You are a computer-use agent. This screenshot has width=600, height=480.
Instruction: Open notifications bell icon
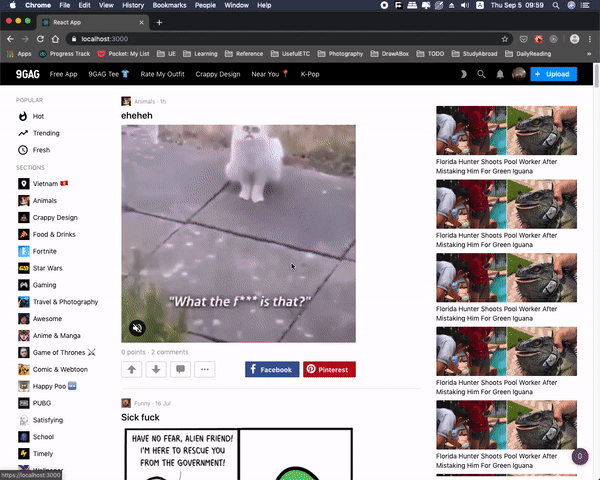click(500, 74)
